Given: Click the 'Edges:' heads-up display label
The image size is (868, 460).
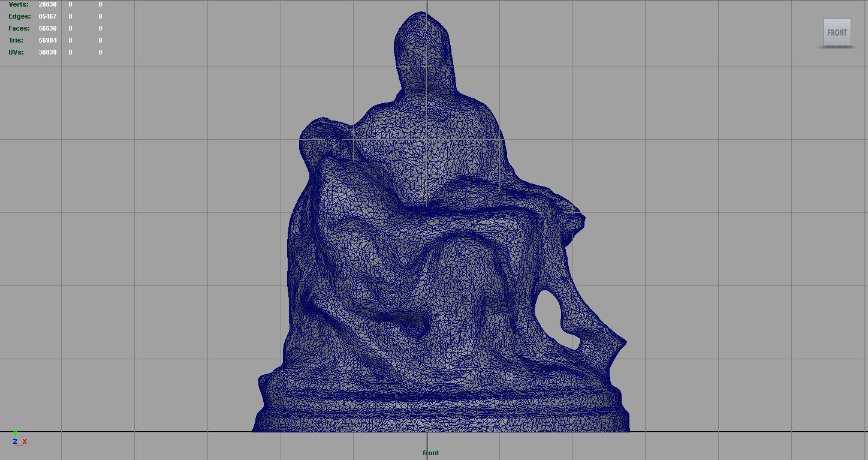Looking at the screenshot, I should click(20, 16).
